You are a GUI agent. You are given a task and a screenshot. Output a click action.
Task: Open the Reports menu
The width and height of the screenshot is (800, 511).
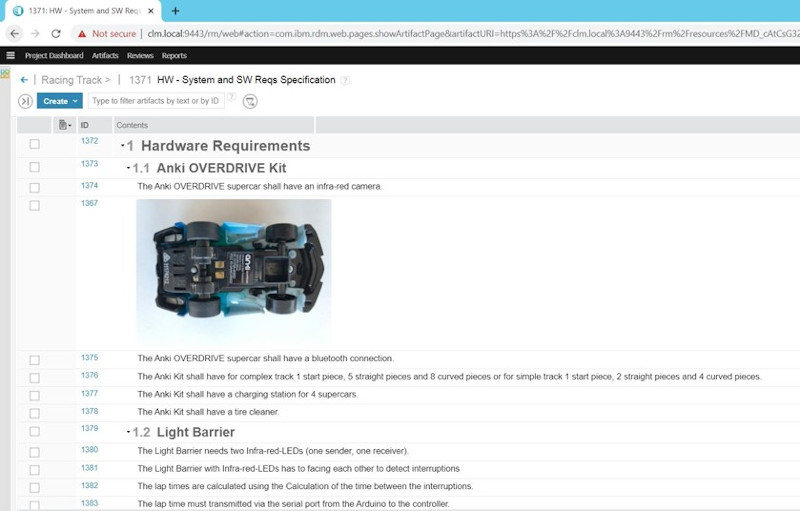174,56
